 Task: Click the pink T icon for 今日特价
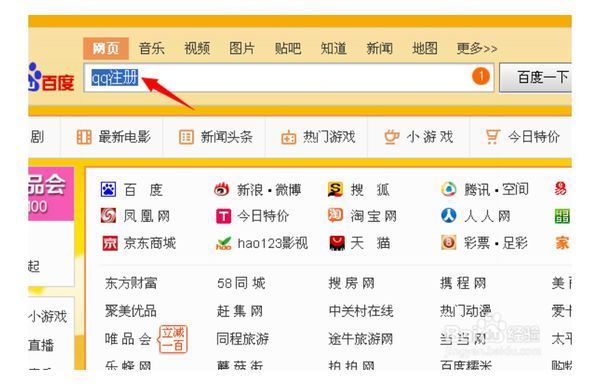[x=223, y=216]
